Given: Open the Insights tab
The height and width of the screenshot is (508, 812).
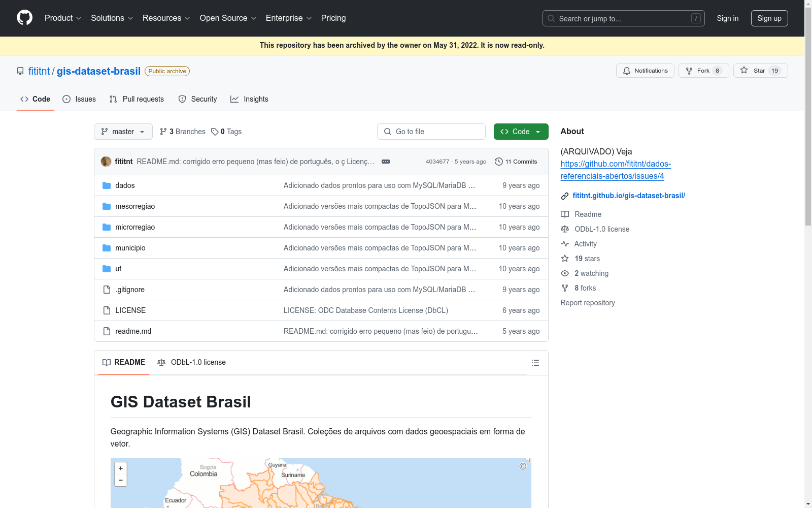Looking at the screenshot, I should pyautogui.click(x=249, y=99).
